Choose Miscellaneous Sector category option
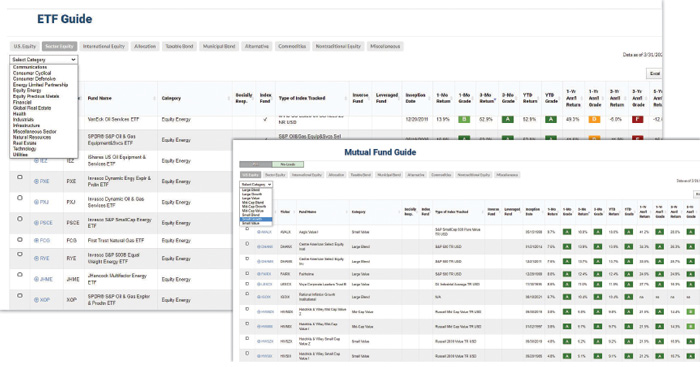Viewport: 700px width, 367px height. 34,131
